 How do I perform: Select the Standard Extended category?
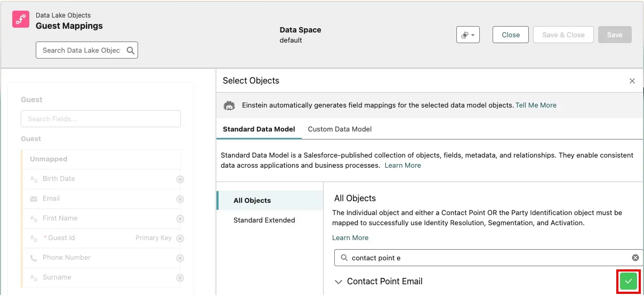264,220
